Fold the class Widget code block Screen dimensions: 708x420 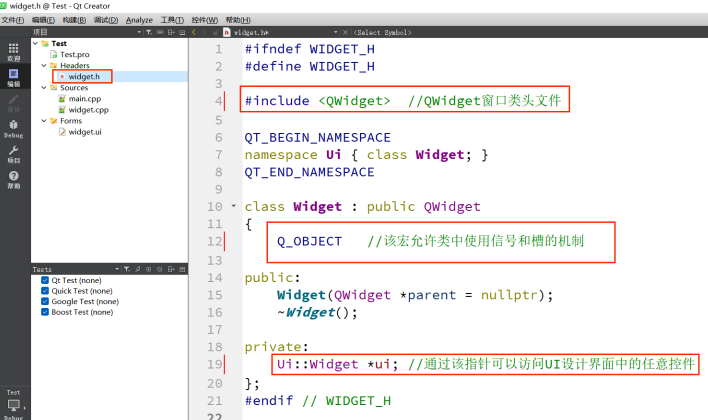(233, 206)
